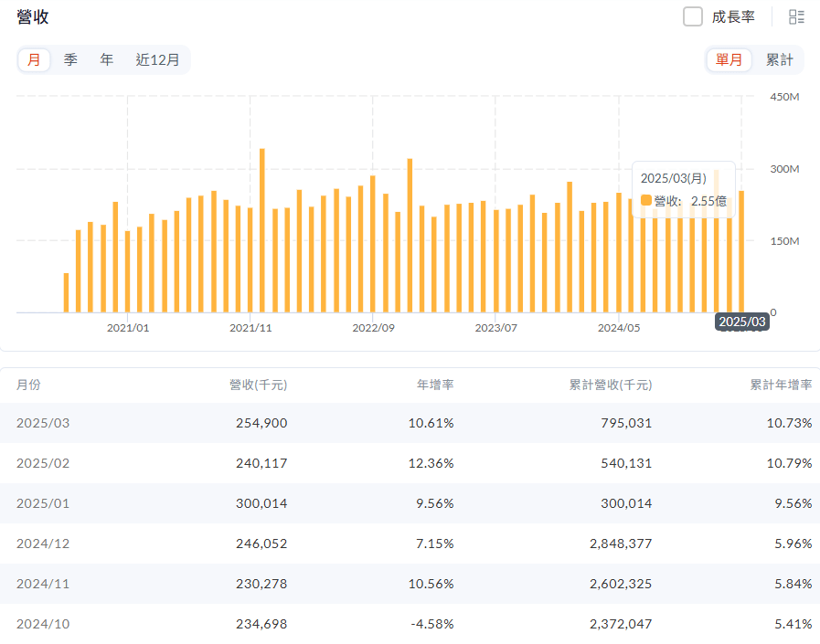Click the 150M y-axis label
The image size is (820, 644).
click(784, 241)
